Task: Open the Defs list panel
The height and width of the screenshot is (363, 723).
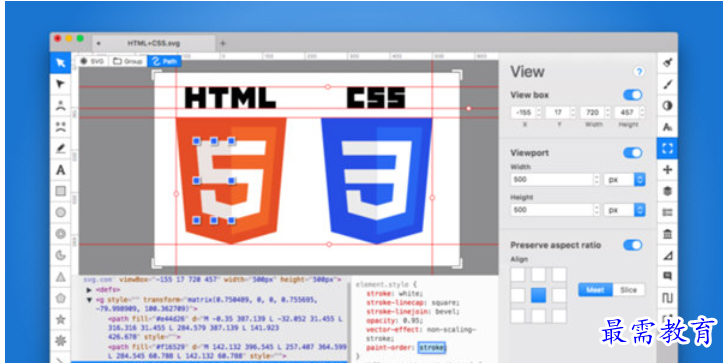Action: 667,212
